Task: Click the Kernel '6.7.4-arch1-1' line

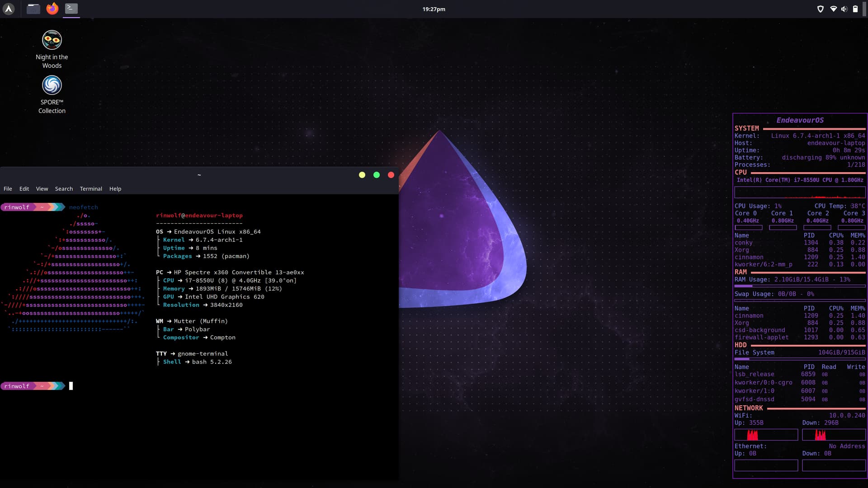Action: click(x=203, y=240)
